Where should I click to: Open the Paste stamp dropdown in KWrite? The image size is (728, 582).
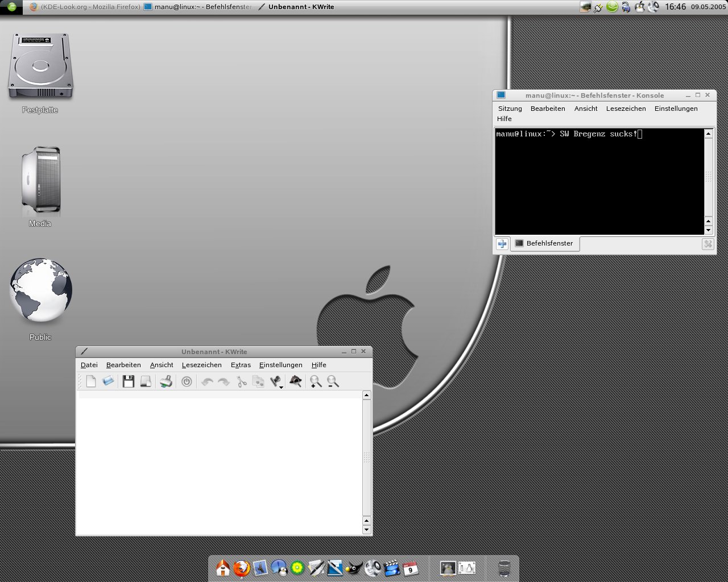276,381
